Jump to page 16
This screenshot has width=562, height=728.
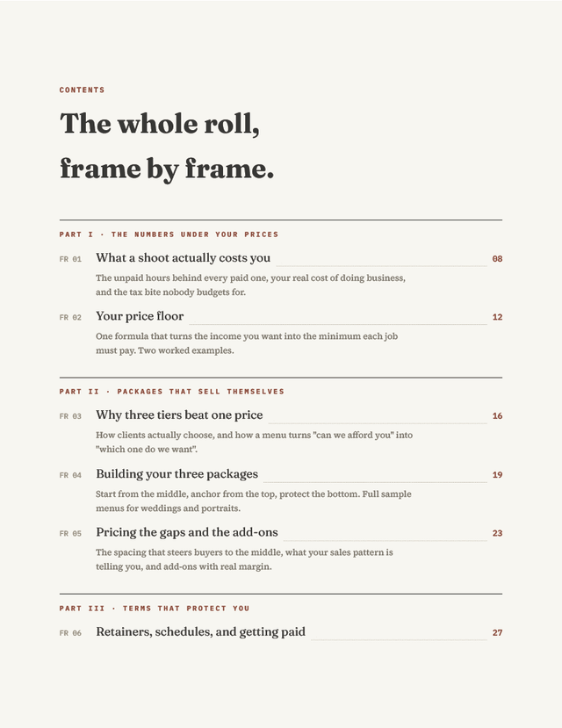point(497,416)
